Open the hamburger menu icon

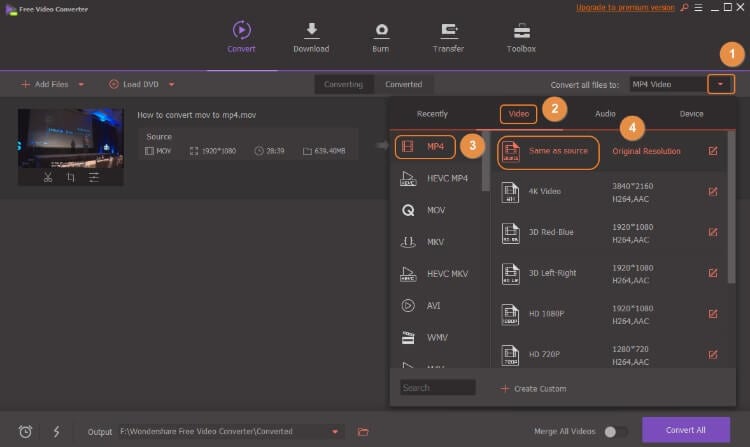click(x=698, y=8)
